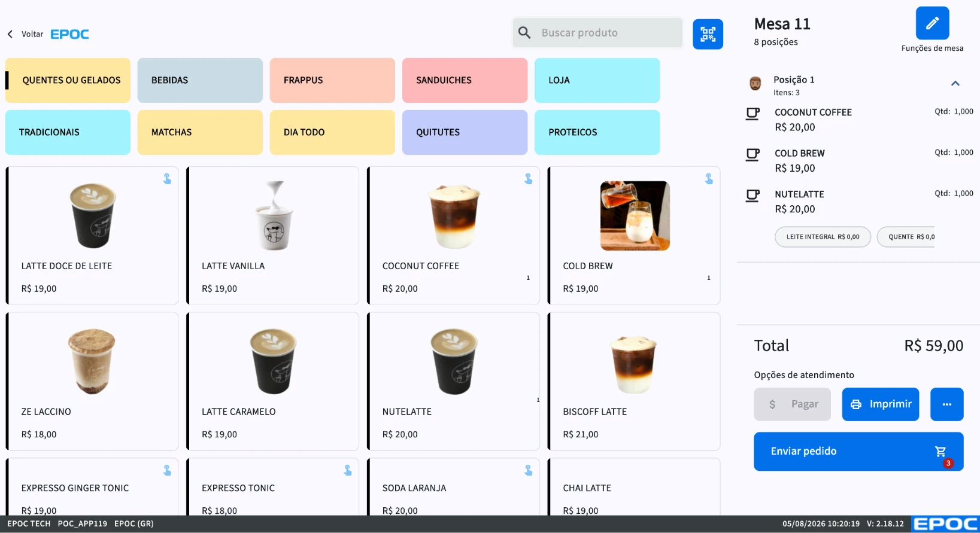The height and width of the screenshot is (533, 980).
Task: Tap touch icon on EXPRESSO TONIC card
Action: 348,471
